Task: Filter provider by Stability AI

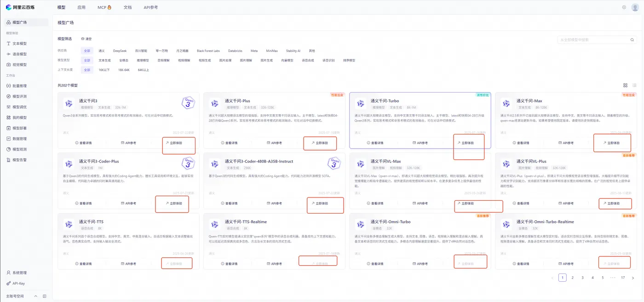Action: [293, 51]
